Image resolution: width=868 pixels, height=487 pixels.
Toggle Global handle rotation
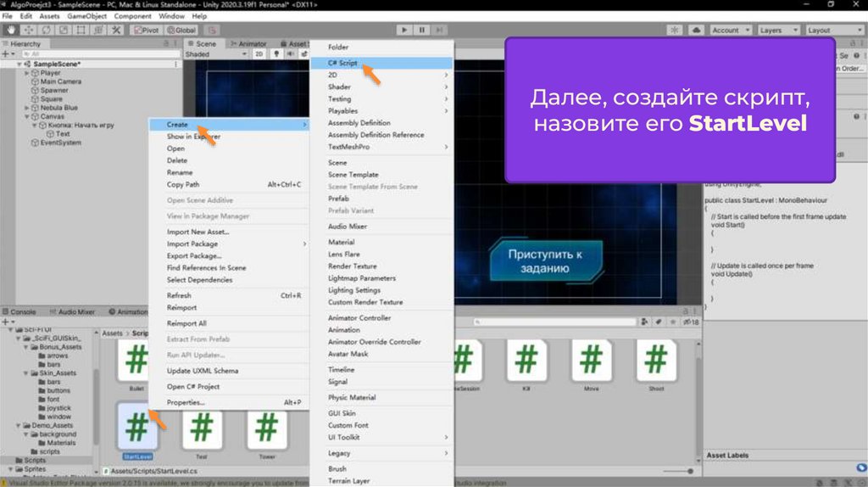(181, 30)
